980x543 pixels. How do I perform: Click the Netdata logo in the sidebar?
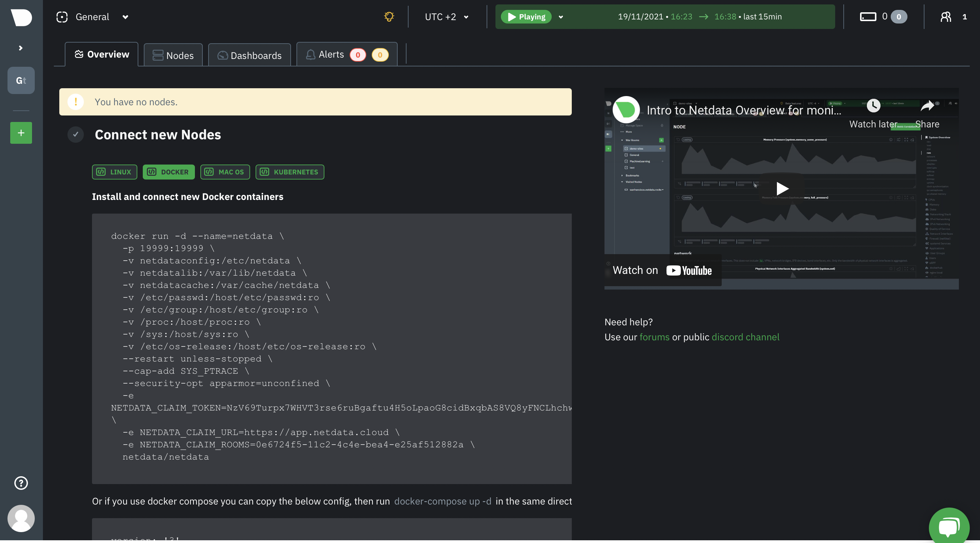pos(21,17)
